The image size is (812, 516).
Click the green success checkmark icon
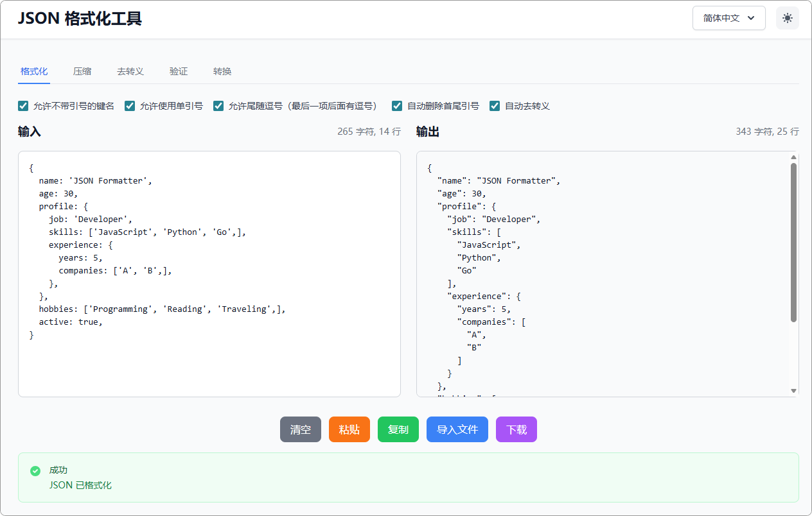point(35,471)
